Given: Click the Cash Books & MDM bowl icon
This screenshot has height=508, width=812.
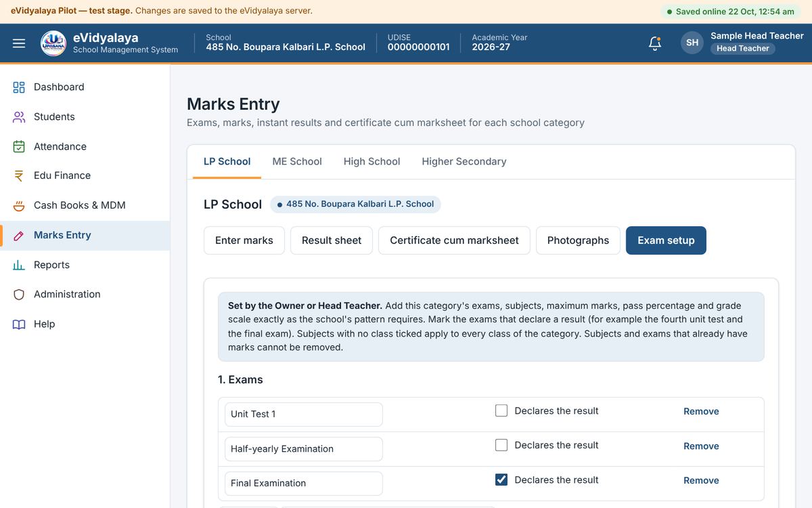Looking at the screenshot, I should point(19,205).
